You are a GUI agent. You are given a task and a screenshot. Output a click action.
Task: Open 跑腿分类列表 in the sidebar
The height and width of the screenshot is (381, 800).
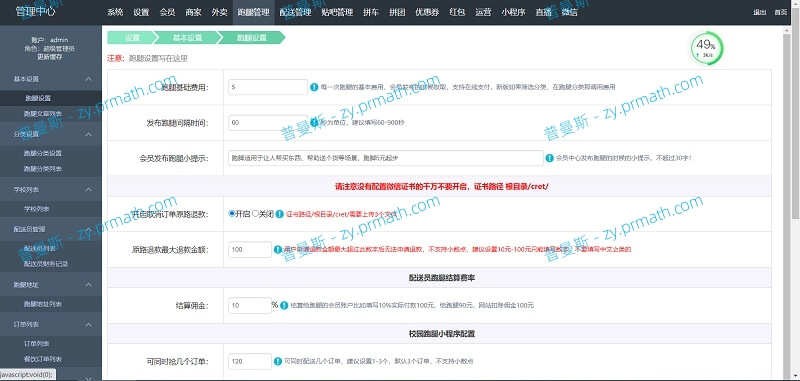click(x=43, y=169)
